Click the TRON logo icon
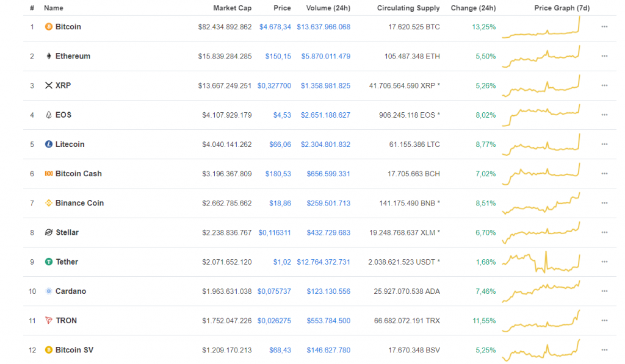The height and width of the screenshot is (364, 625). click(x=49, y=321)
